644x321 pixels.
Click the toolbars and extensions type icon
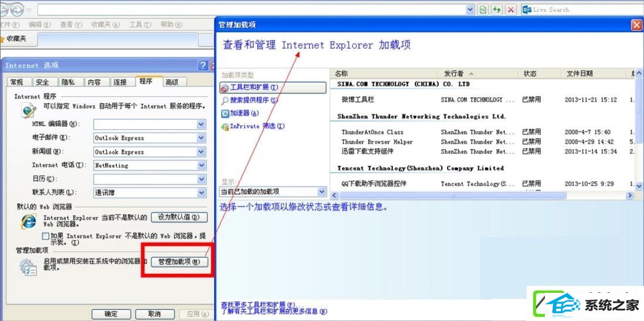click(x=225, y=88)
